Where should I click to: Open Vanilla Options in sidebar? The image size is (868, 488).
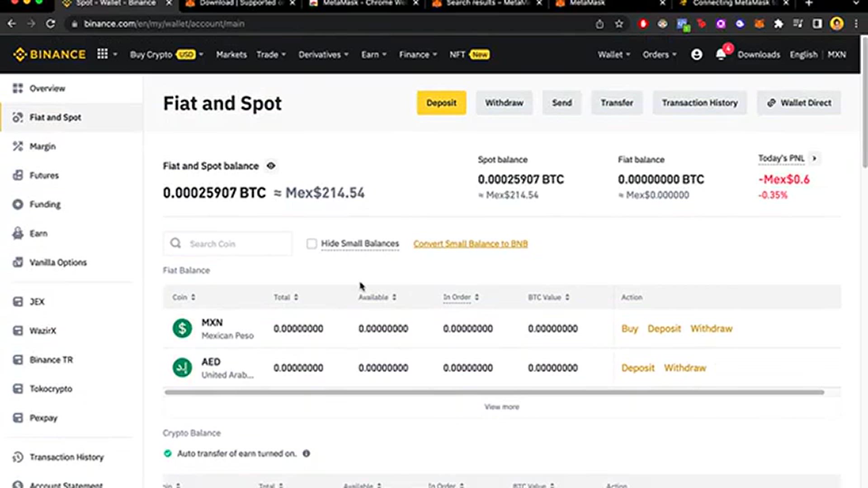[58, 263]
